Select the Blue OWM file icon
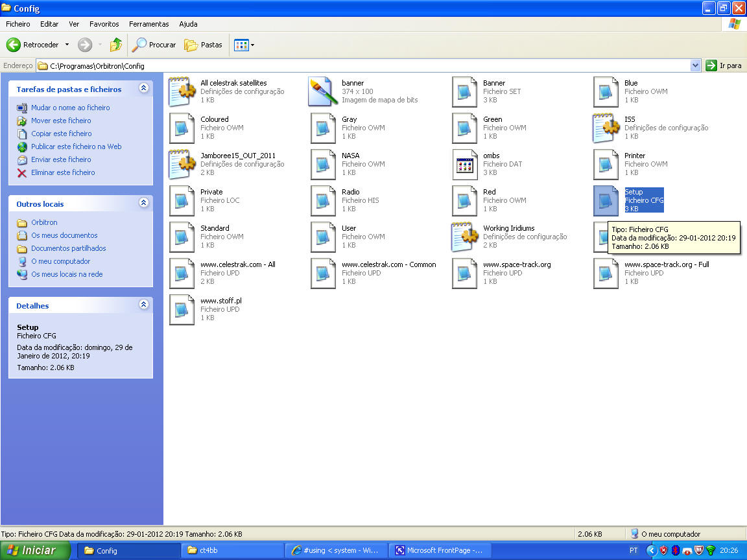 (606, 91)
